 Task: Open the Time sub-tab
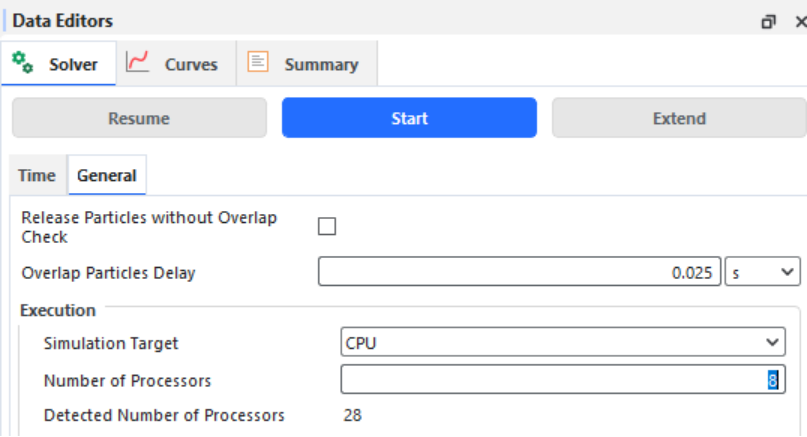tap(37, 176)
